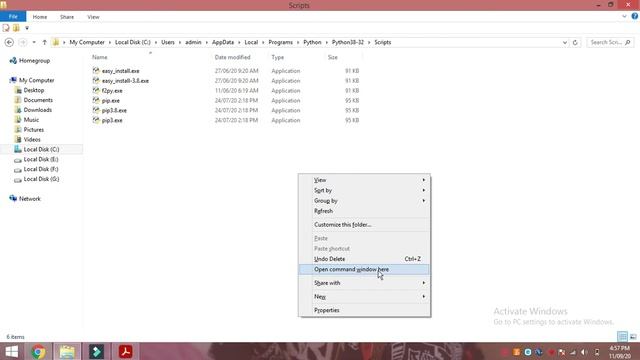Click AppData in the address path
The width and height of the screenshot is (640, 360).
(223, 42)
